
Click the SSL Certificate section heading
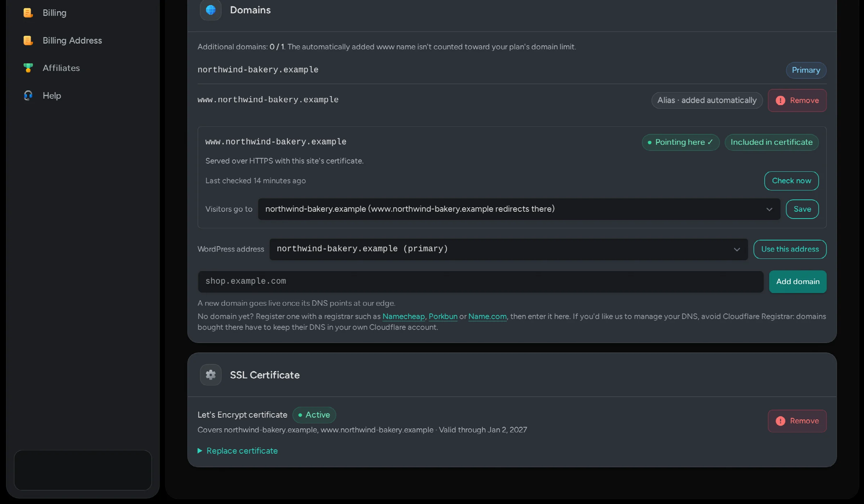(x=265, y=375)
